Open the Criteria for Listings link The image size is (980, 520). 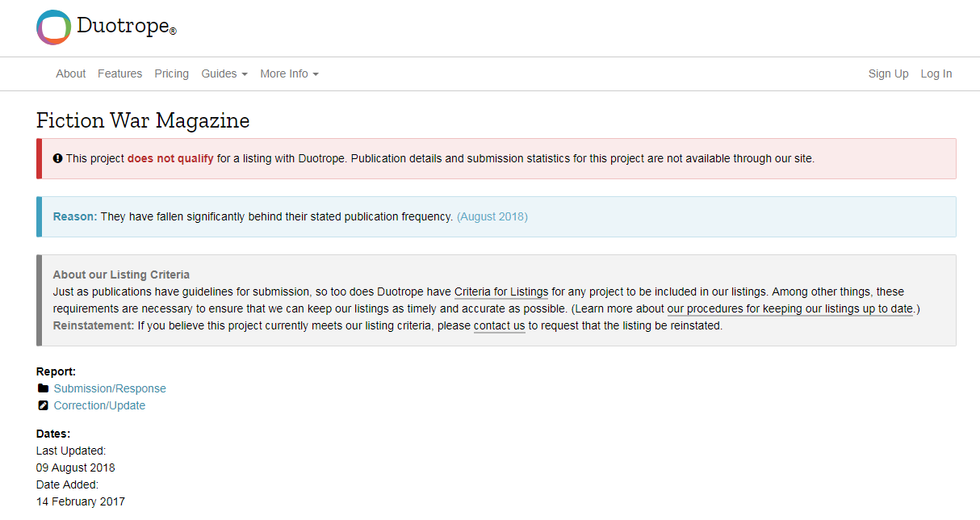pos(500,291)
